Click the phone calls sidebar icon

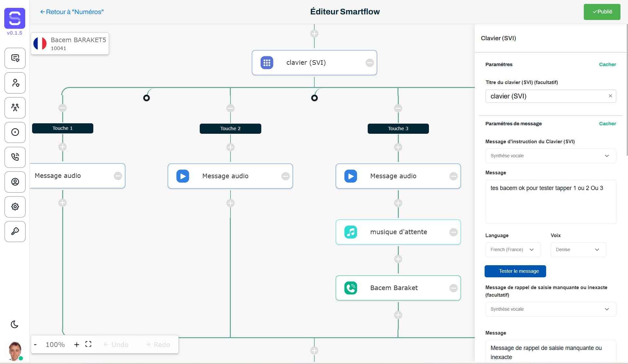[15, 157]
